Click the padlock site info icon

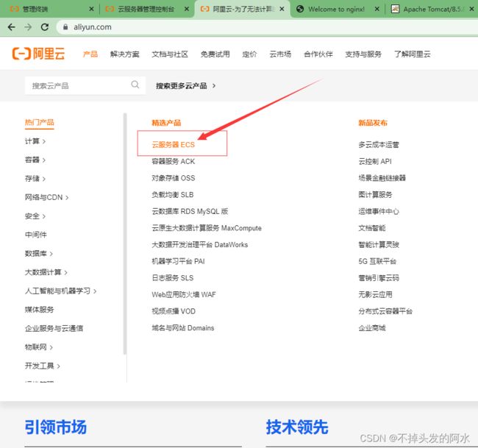pyautogui.click(x=65, y=27)
